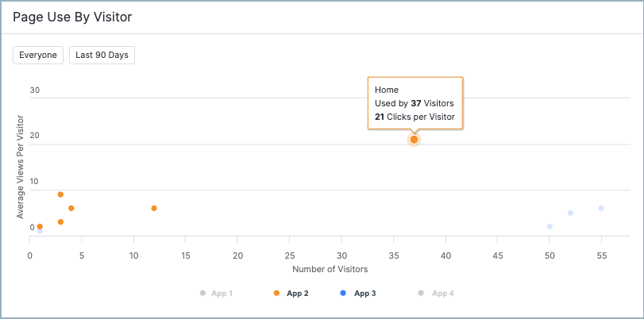The width and height of the screenshot is (644, 319).
Task: Select orange data point at 12 visitors
Action: 154,209
